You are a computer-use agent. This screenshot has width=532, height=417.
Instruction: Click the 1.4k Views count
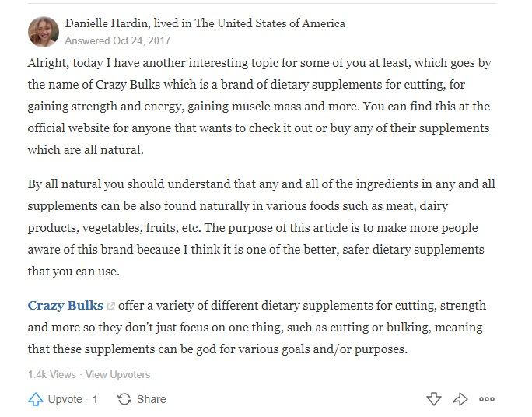pyautogui.click(x=52, y=374)
